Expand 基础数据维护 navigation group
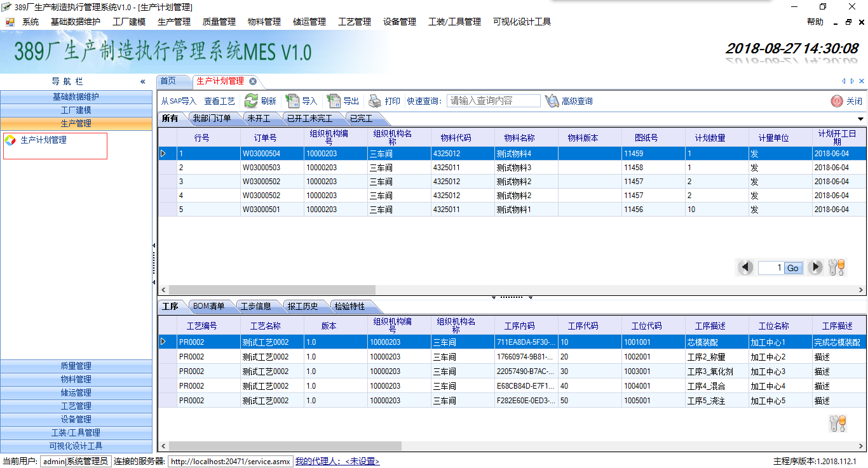868x468 pixels. 76,97
